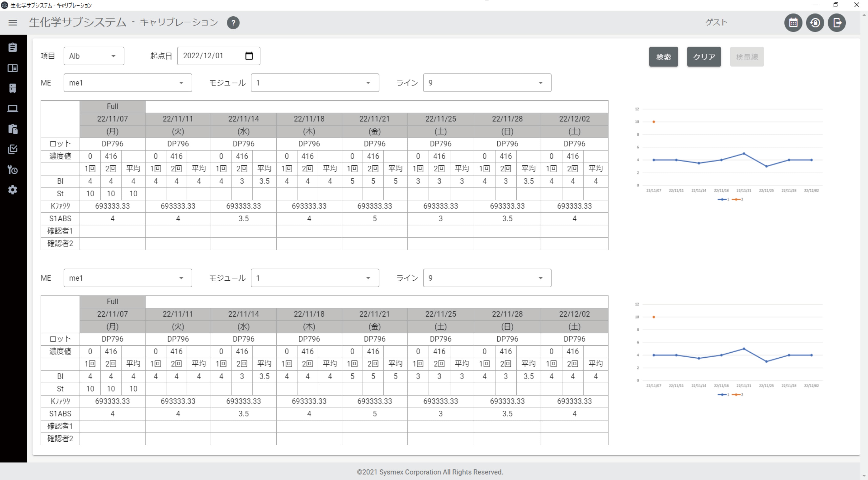This screenshot has width=868, height=480.
Task: Open the first ライン dropdown showing 9
Action: click(487, 83)
